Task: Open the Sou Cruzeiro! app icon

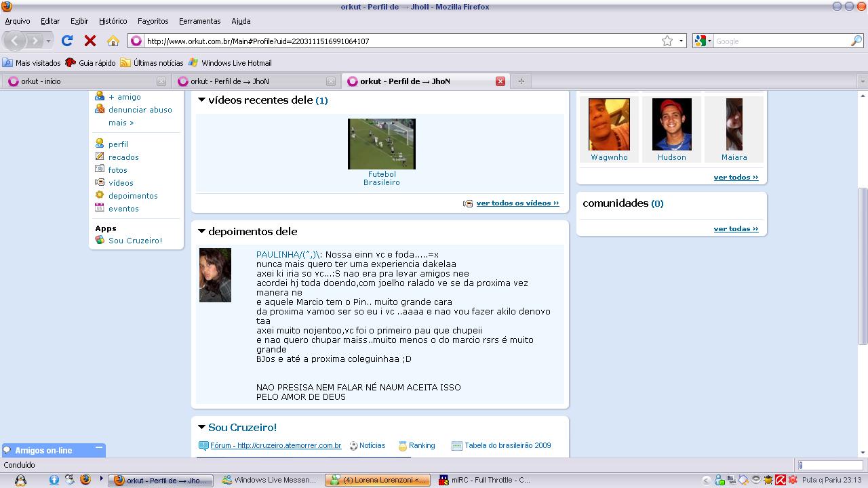Action: (x=100, y=240)
